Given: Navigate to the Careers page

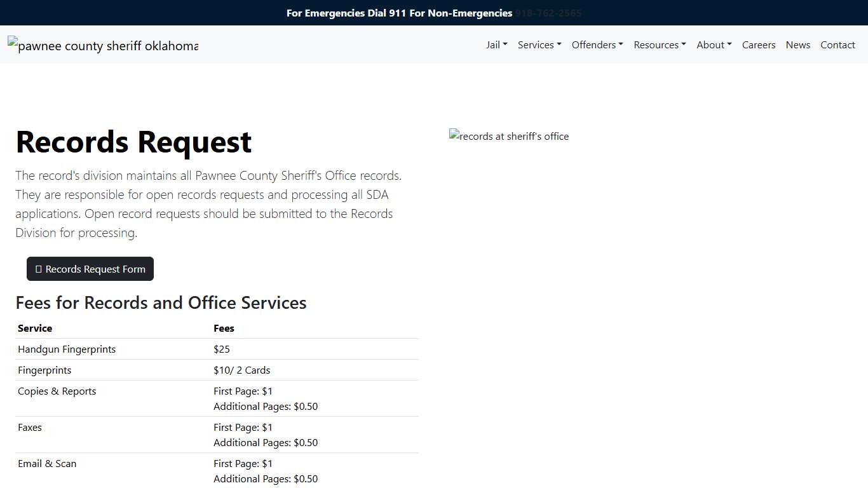Looking at the screenshot, I should point(759,44).
